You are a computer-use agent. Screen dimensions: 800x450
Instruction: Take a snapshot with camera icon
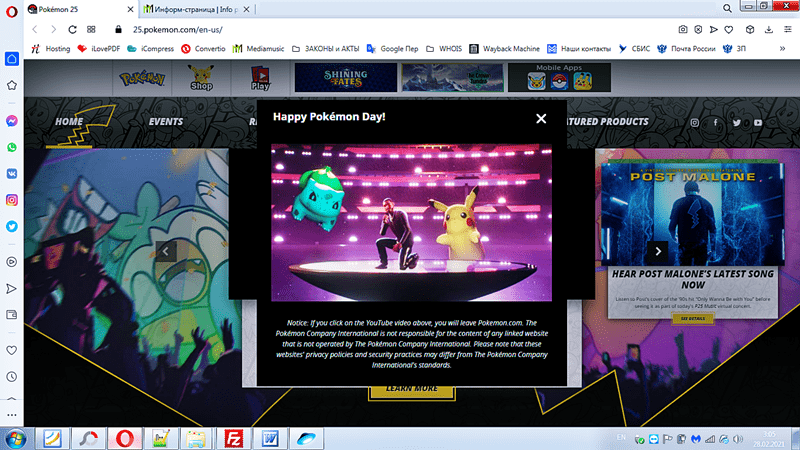pos(683,30)
